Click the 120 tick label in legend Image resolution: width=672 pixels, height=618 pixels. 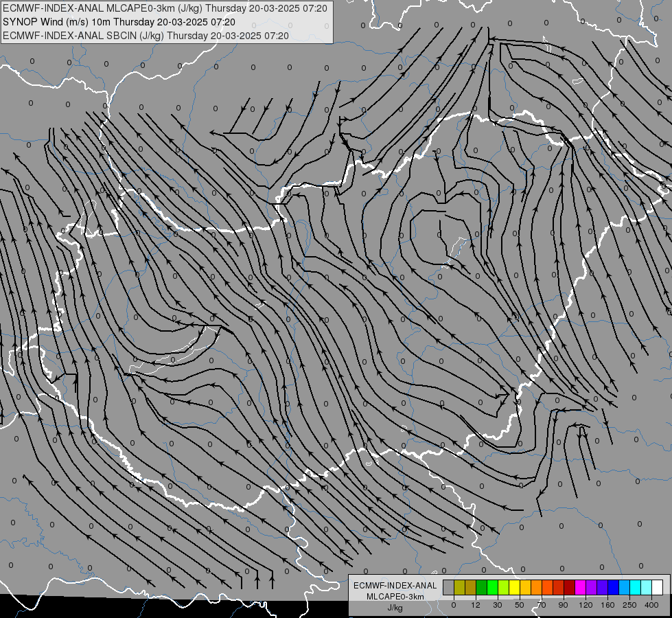pos(586,605)
